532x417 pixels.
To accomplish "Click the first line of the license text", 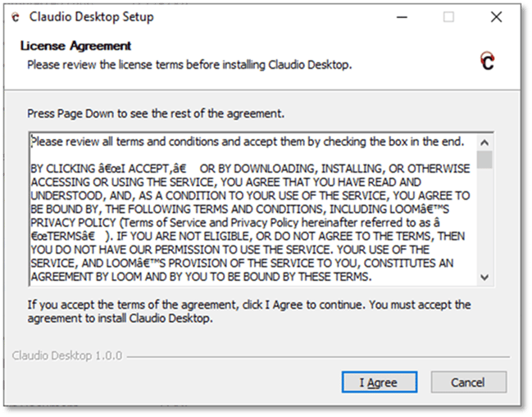I will coord(248,142).
